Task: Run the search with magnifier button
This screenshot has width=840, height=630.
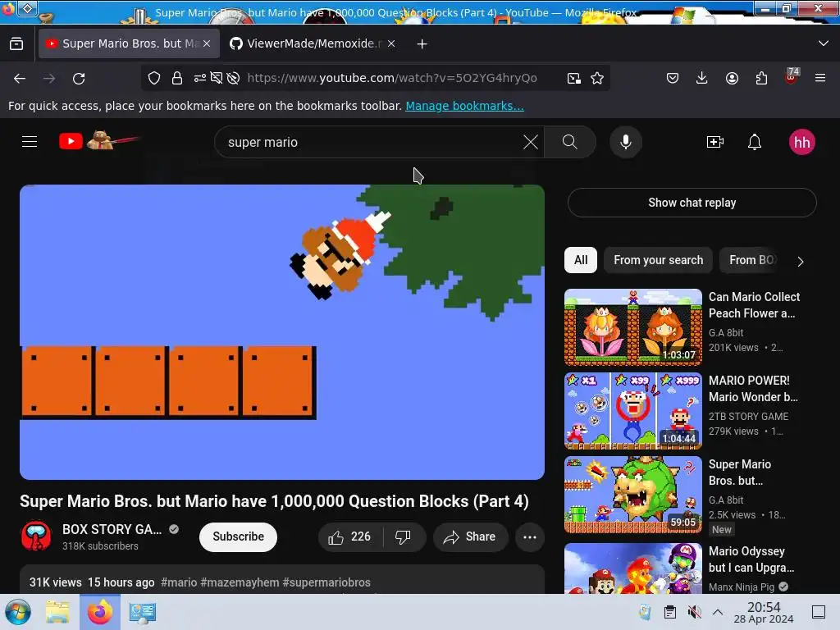Action: 570,142
